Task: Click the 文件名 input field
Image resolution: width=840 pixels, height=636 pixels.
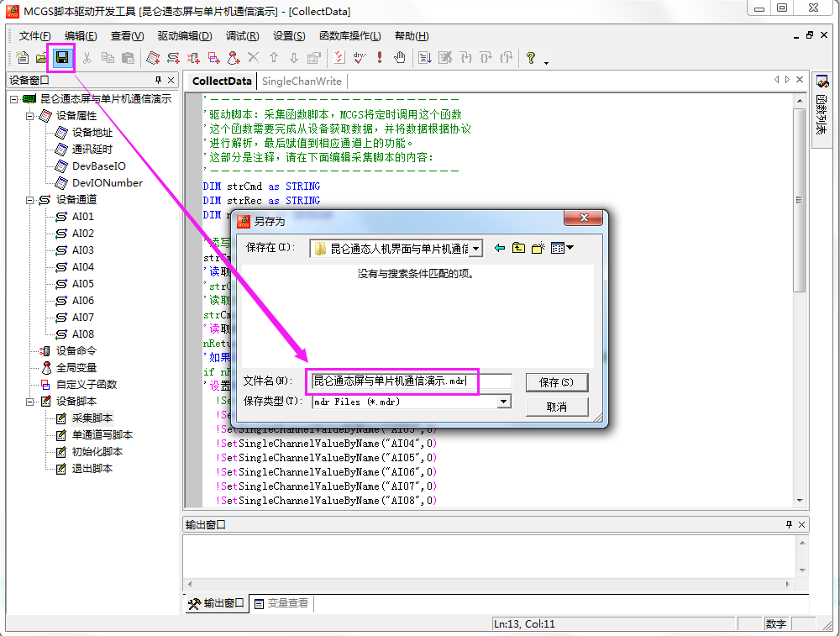Action: [409, 381]
